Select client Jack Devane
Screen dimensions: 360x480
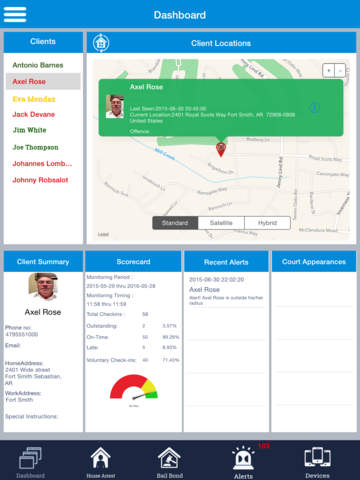pyautogui.click(x=33, y=114)
